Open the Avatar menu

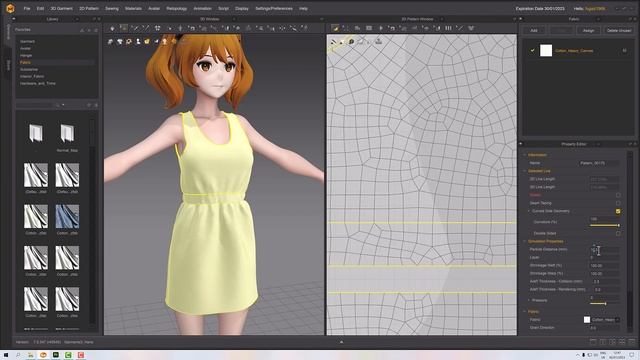[x=154, y=9]
